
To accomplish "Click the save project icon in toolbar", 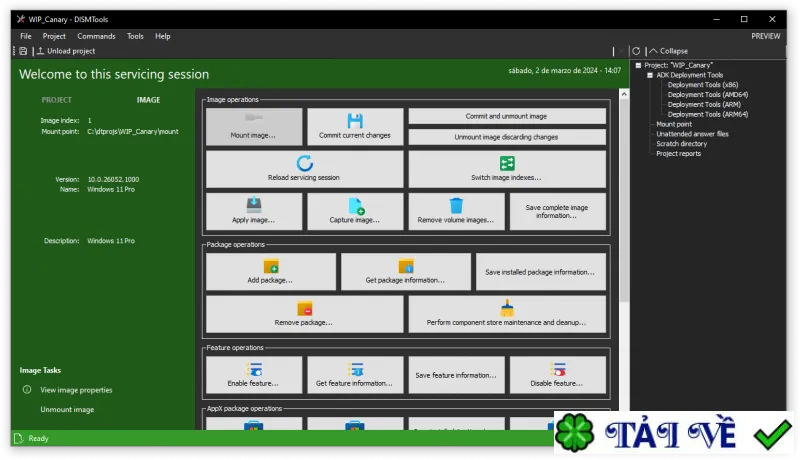I will (x=23, y=51).
